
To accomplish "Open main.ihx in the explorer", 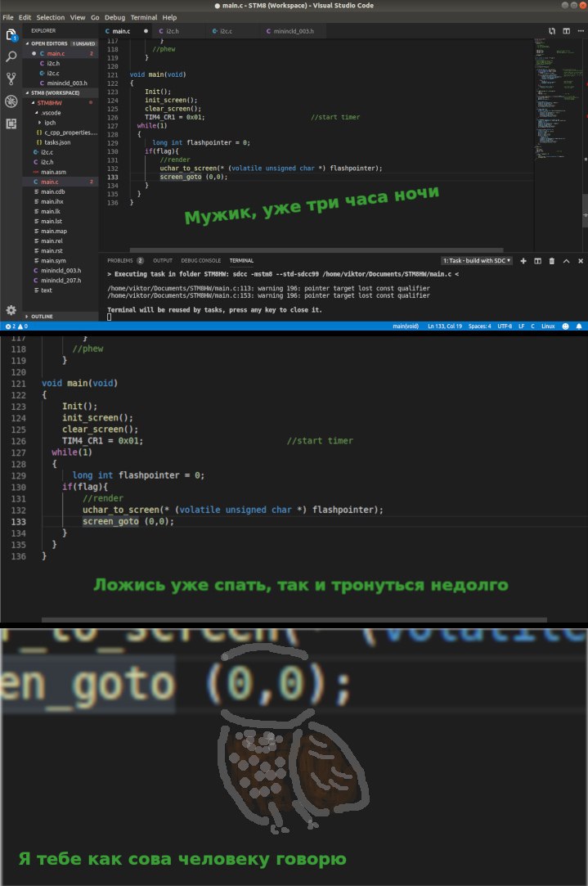I will 61,201.
